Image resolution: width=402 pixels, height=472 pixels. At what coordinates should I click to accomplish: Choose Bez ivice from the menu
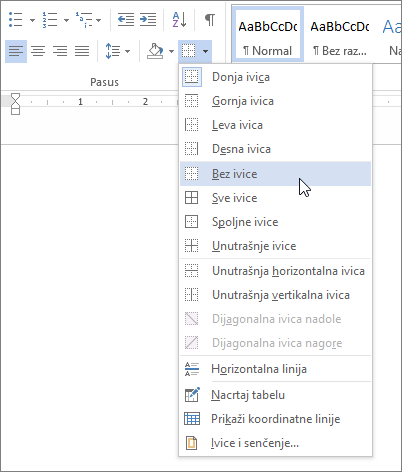(275, 174)
